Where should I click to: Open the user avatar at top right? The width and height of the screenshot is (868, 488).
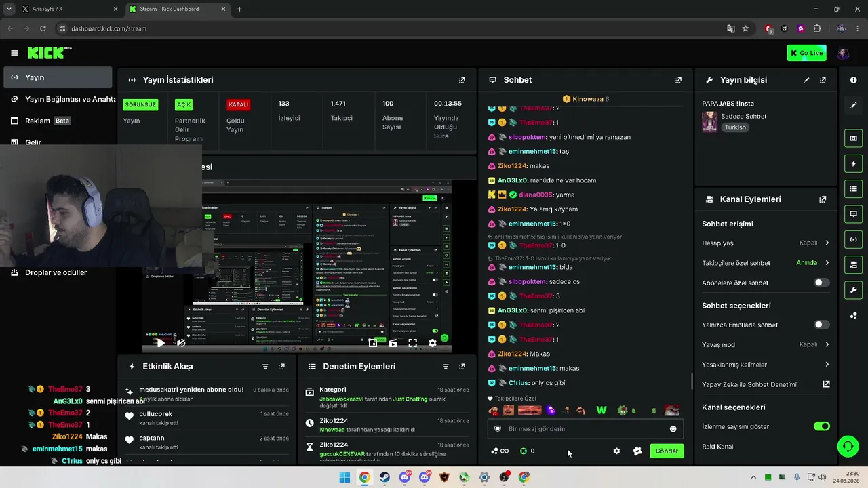(x=843, y=53)
